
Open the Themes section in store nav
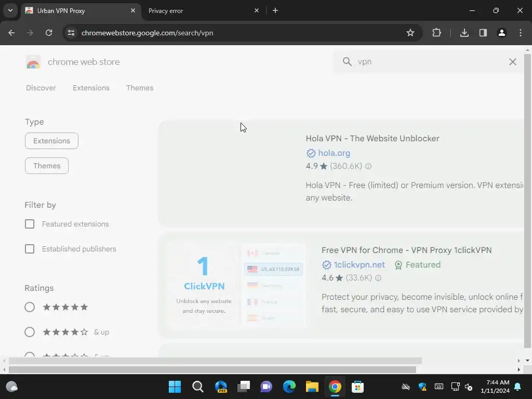point(140,88)
